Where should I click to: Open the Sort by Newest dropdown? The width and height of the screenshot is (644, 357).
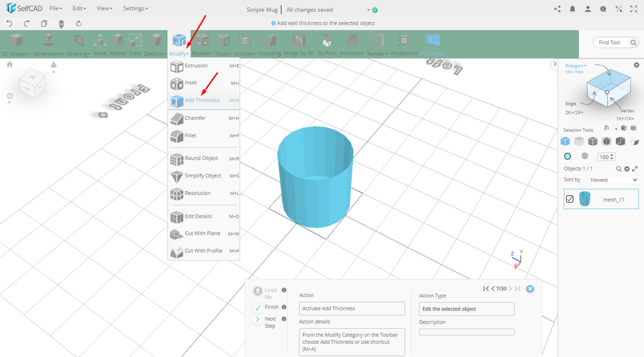(613, 180)
